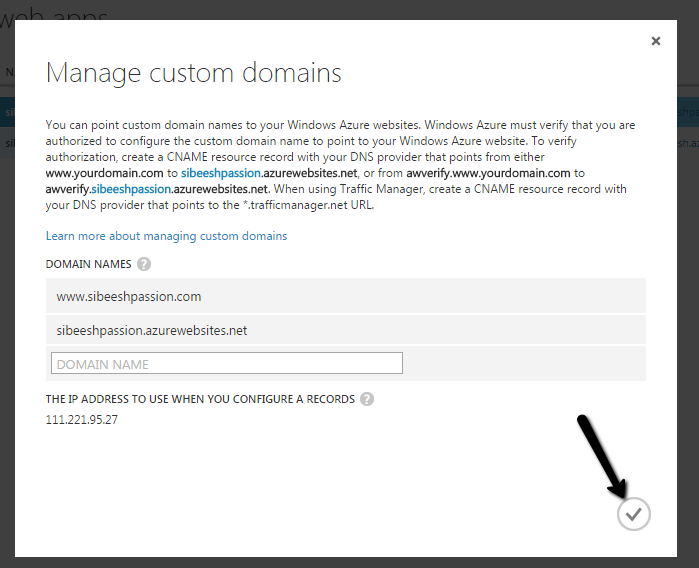Click the awverify.www.yourdomain.com text

(x=488, y=173)
